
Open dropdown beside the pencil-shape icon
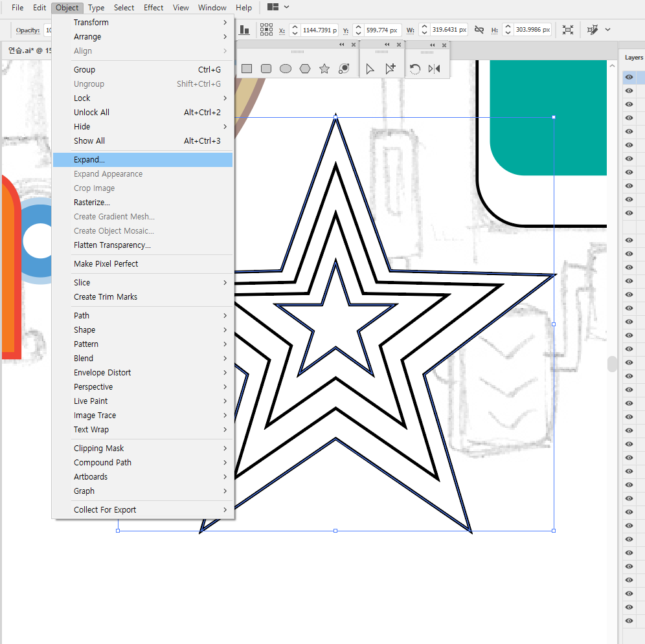(608, 30)
